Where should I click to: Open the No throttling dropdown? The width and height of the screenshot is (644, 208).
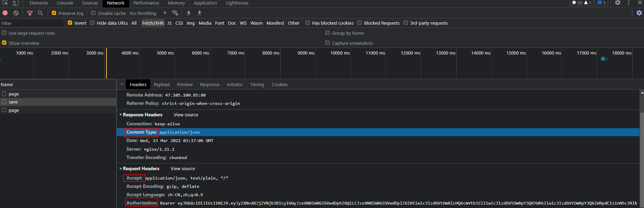[x=148, y=13]
